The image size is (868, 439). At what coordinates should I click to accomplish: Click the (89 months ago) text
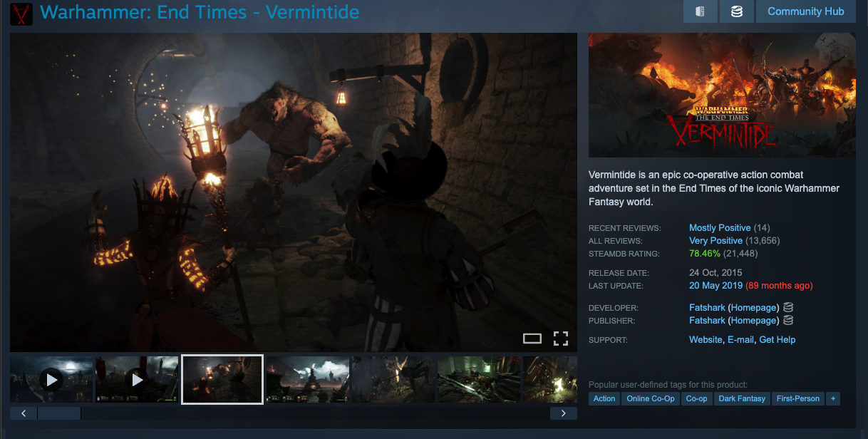pos(779,286)
